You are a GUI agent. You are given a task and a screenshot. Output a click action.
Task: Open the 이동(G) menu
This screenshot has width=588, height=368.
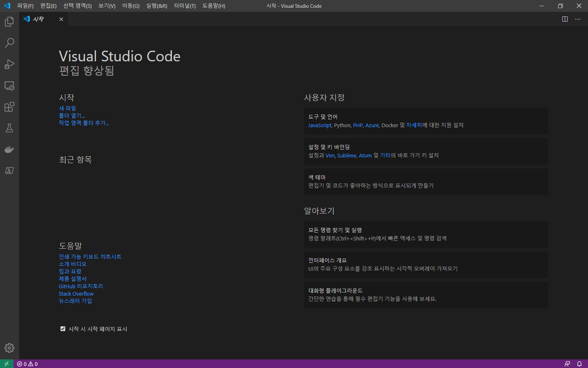click(131, 6)
